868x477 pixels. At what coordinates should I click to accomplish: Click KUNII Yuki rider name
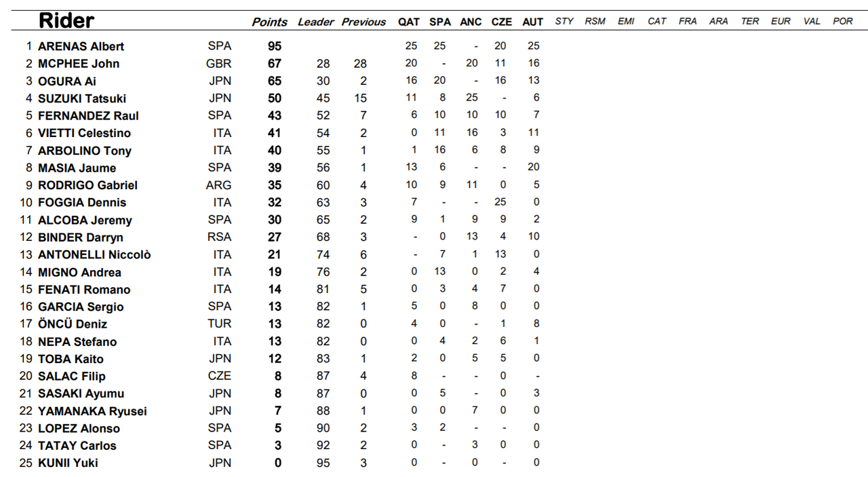coord(68,463)
